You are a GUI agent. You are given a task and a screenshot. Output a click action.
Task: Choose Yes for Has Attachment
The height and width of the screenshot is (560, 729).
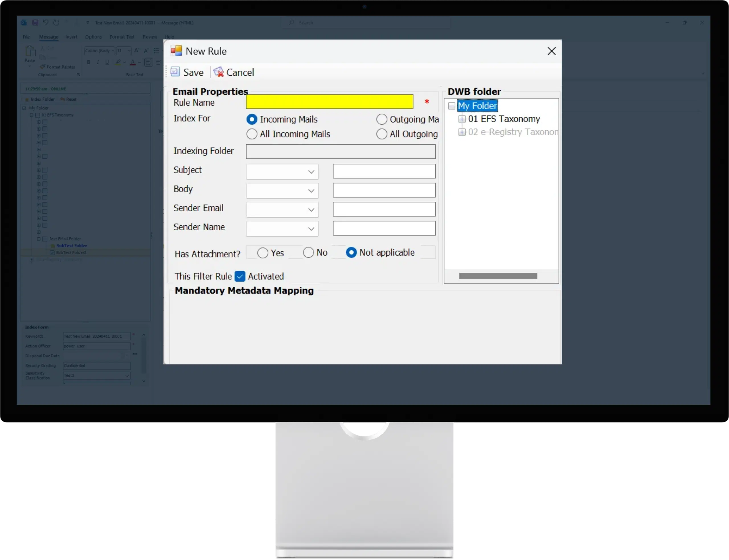[263, 253]
